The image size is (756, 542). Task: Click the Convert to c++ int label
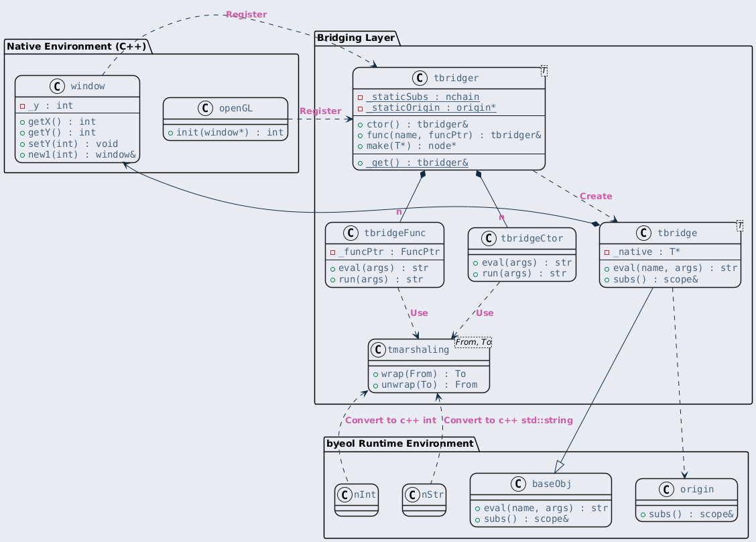click(x=391, y=421)
